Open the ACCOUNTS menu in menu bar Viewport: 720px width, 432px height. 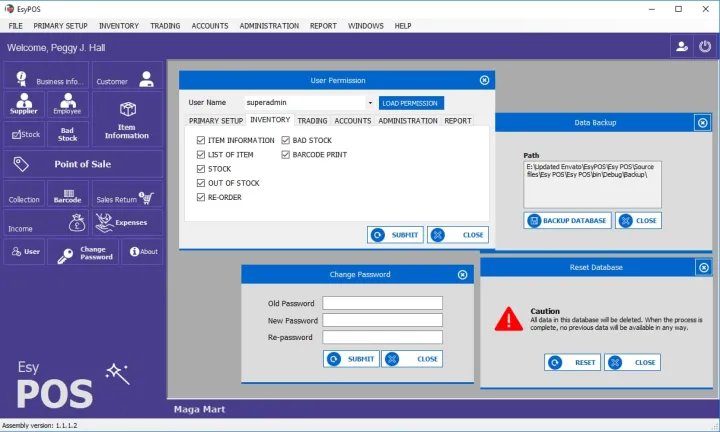point(210,26)
